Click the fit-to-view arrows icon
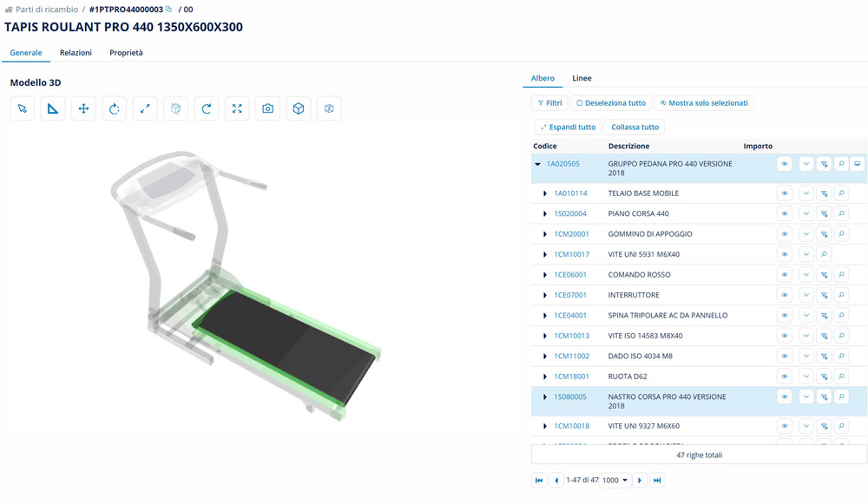The width and height of the screenshot is (868, 504). pyautogui.click(x=237, y=108)
